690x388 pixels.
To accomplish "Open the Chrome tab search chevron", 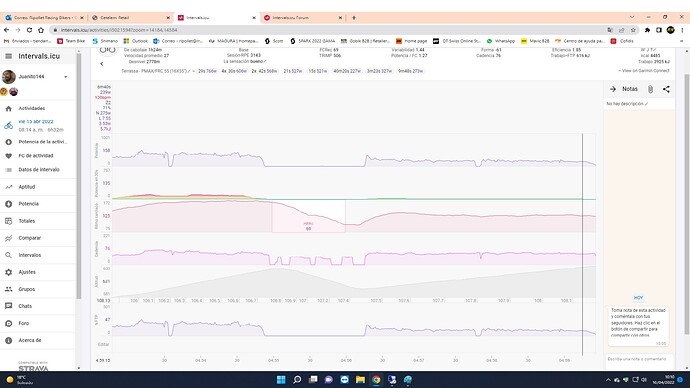I will pyautogui.click(x=632, y=17).
